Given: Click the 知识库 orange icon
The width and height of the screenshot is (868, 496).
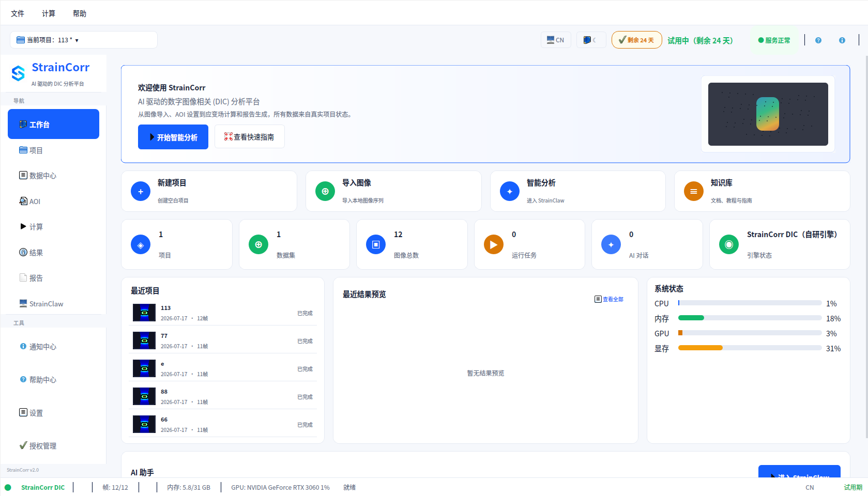Looking at the screenshot, I should coord(694,191).
